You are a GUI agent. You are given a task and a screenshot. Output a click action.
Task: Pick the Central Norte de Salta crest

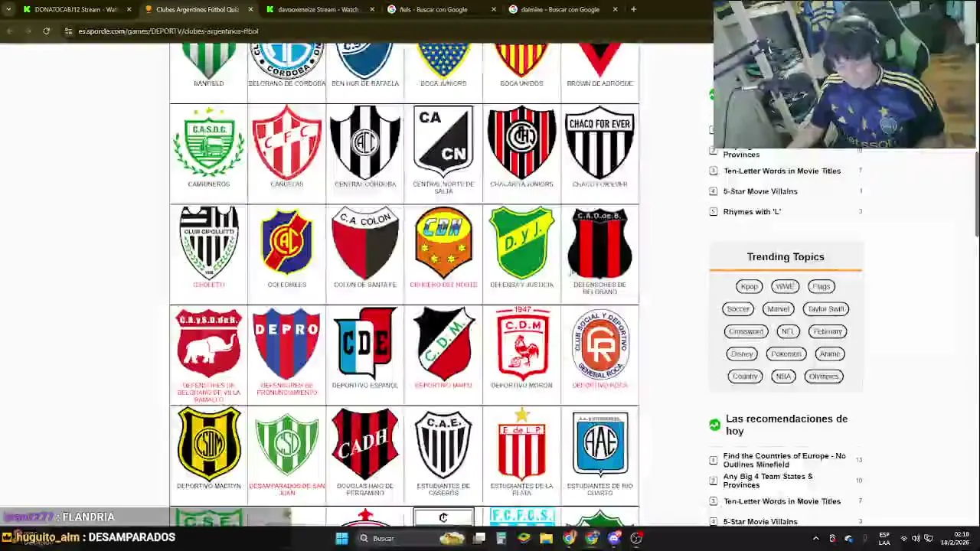coord(443,143)
